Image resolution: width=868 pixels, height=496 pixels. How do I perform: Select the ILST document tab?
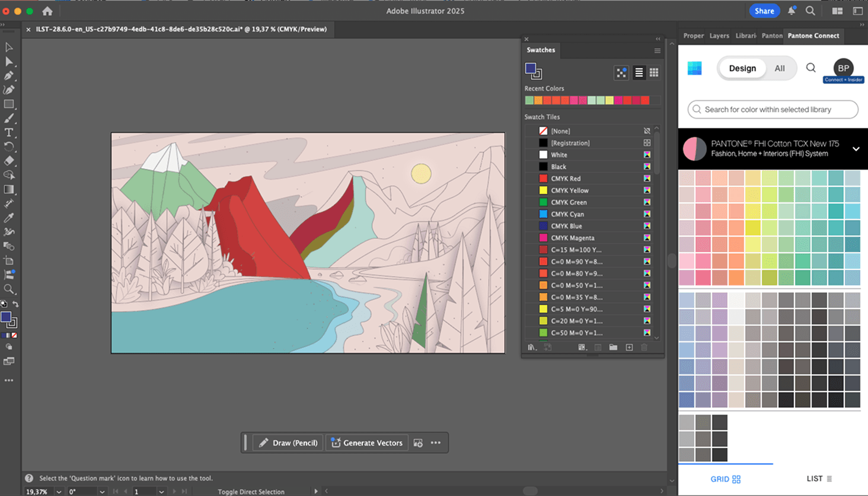pos(181,29)
